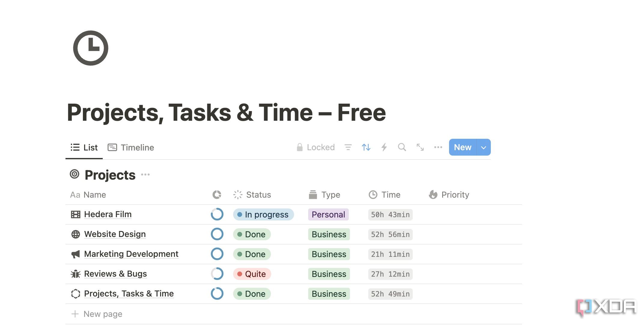Click the filter/sort icon
The height and width of the screenshot is (325, 644).
[x=348, y=147]
